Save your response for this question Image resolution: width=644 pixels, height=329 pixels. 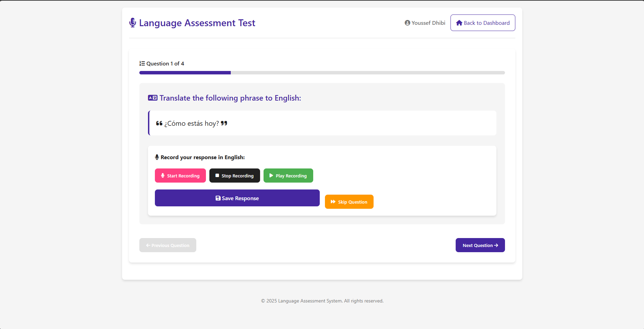[237, 198]
